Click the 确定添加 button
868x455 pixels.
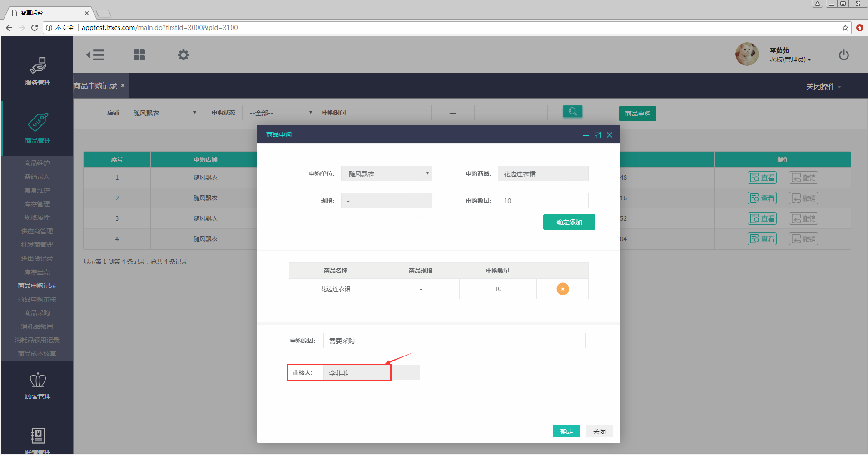tap(569, 222)
